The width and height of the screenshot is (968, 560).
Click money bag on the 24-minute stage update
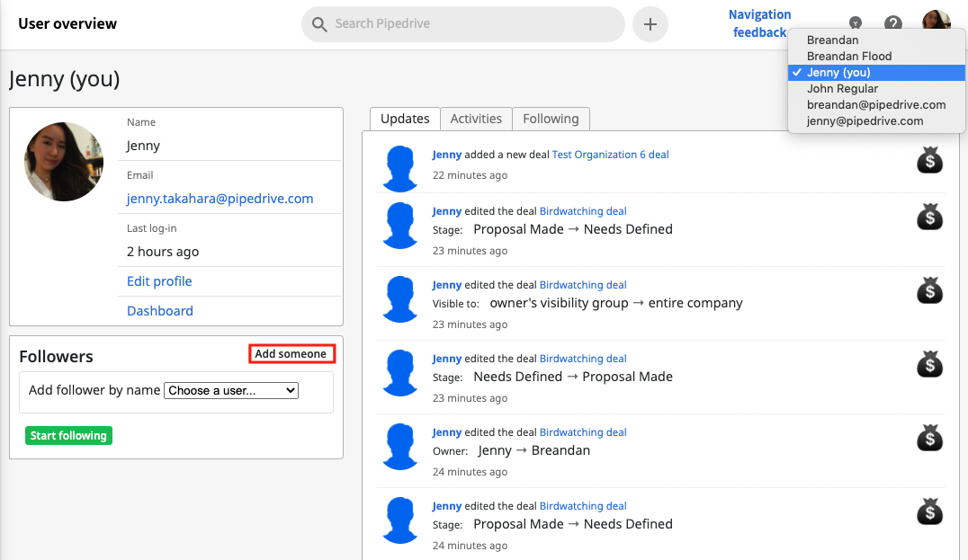(929, 511)
